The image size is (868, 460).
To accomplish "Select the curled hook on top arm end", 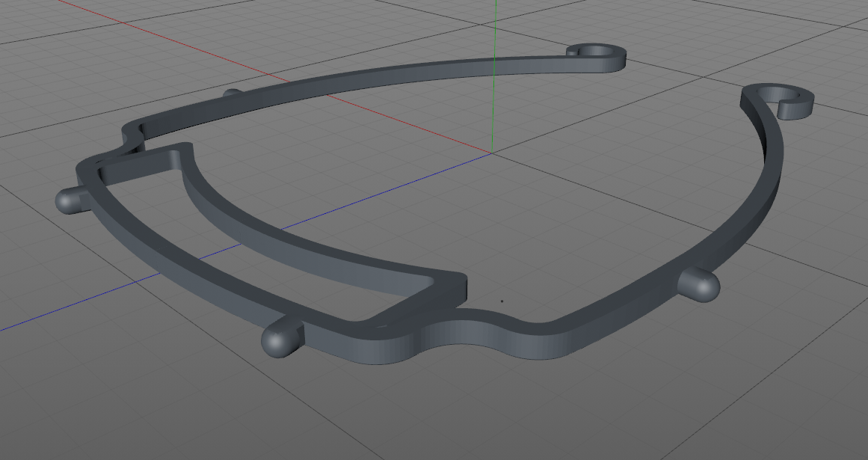I will 597,56.
